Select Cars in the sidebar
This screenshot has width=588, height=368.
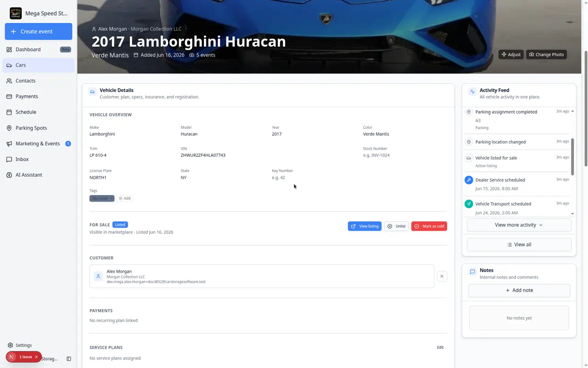pyautogui.click(x=39, y=65)
